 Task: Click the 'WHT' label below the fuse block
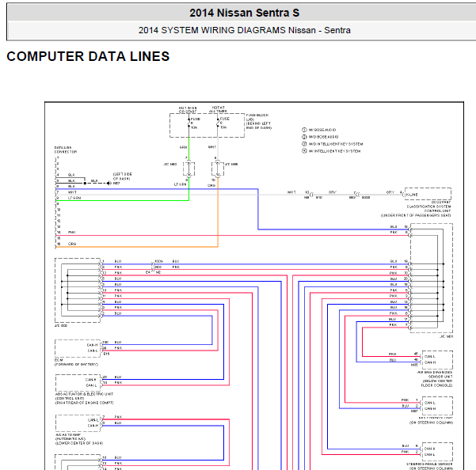pos(212,147)
